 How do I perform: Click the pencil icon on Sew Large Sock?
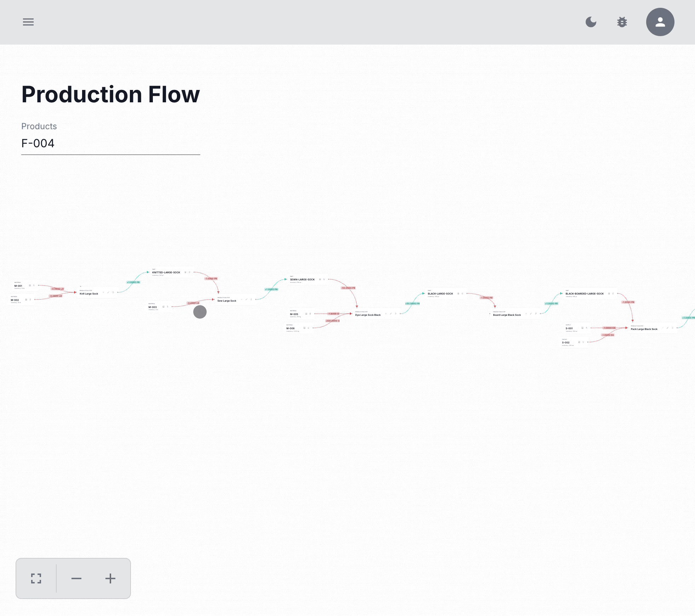(x=246, y=300)
